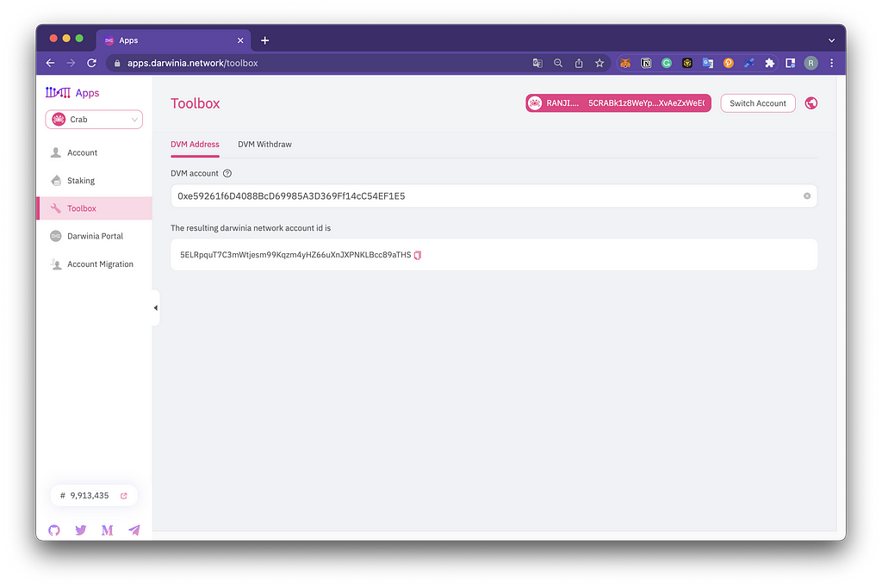This screenshot has height=588, width=882.
Task: Bookmark this page with star icon
Action: coord(599,63)
